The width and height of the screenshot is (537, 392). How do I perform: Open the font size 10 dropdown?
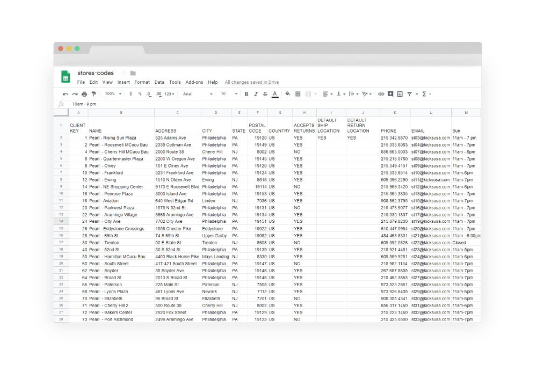pos(229,94)
